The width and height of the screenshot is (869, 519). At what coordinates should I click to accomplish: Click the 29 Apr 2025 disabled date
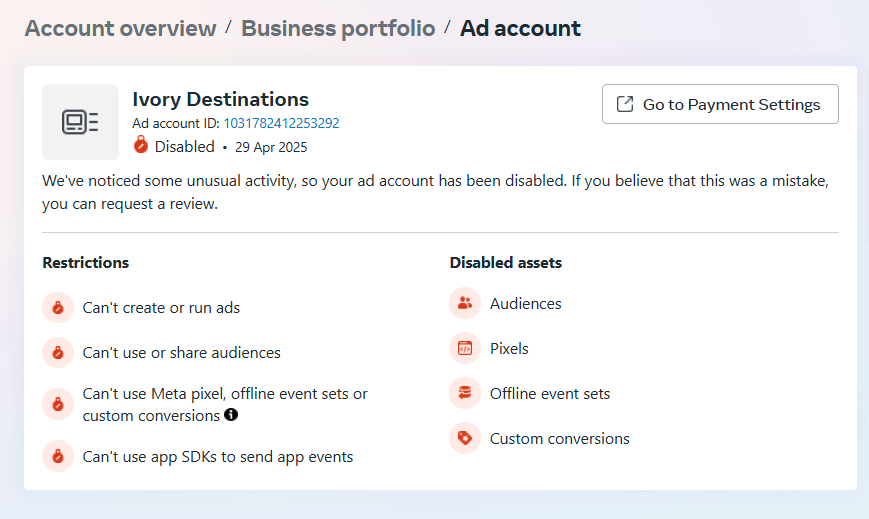271,147
